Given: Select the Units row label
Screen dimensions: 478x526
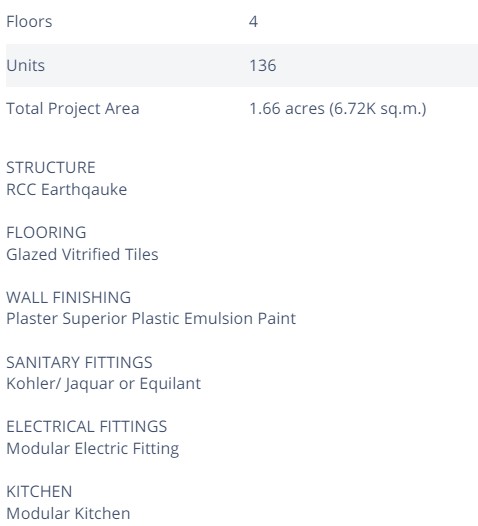Looking at the screenshot, I should [25, 65].
